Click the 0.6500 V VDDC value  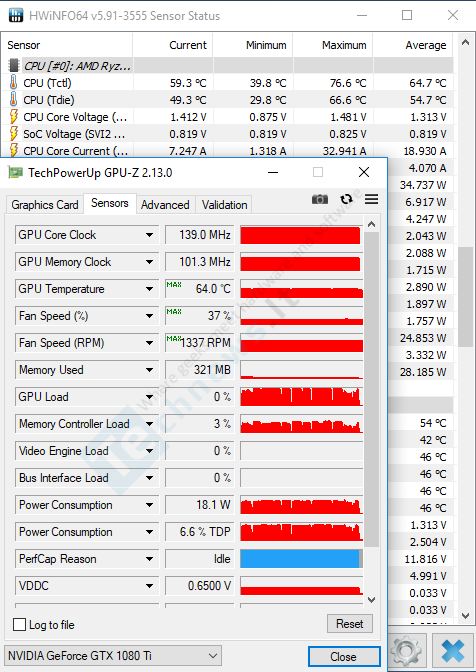(200, 586)
